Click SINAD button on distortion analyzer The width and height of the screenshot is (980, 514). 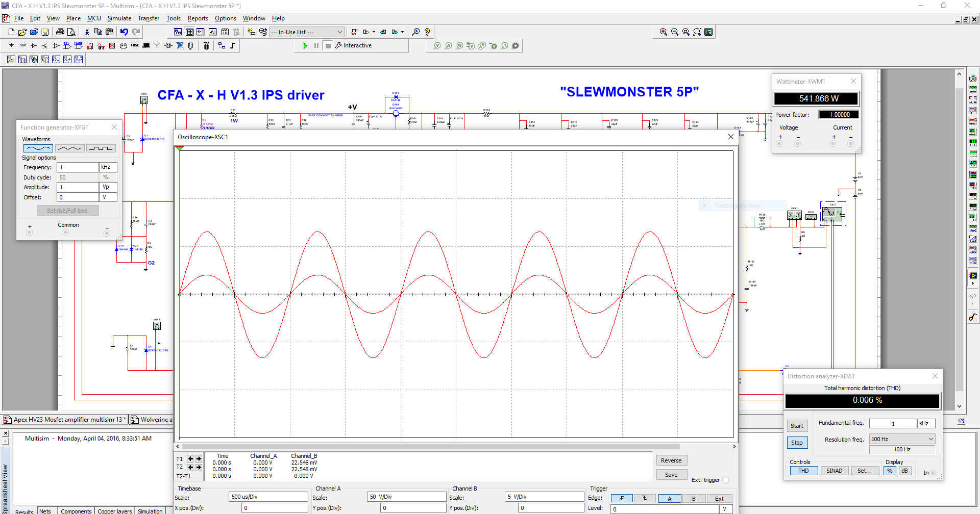pos(835,471)
